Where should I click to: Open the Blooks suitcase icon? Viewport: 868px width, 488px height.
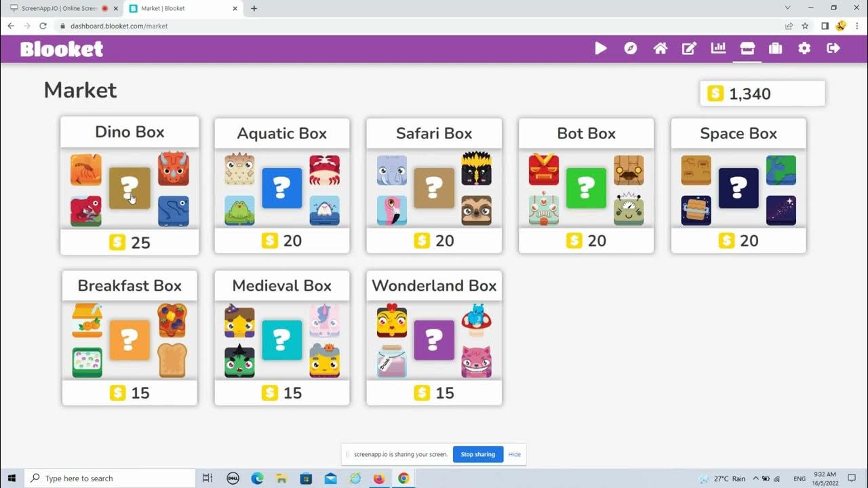(776, 48)
